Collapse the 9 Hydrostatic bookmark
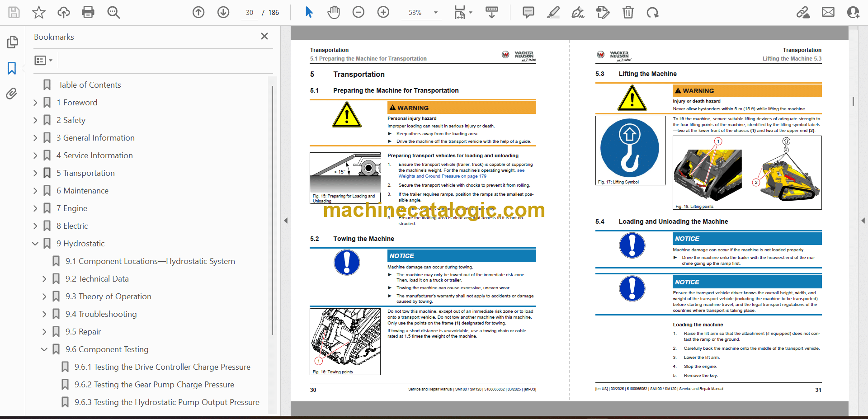Screen dimensions: 868x419 pyautogui.click(x=36, y=244)
